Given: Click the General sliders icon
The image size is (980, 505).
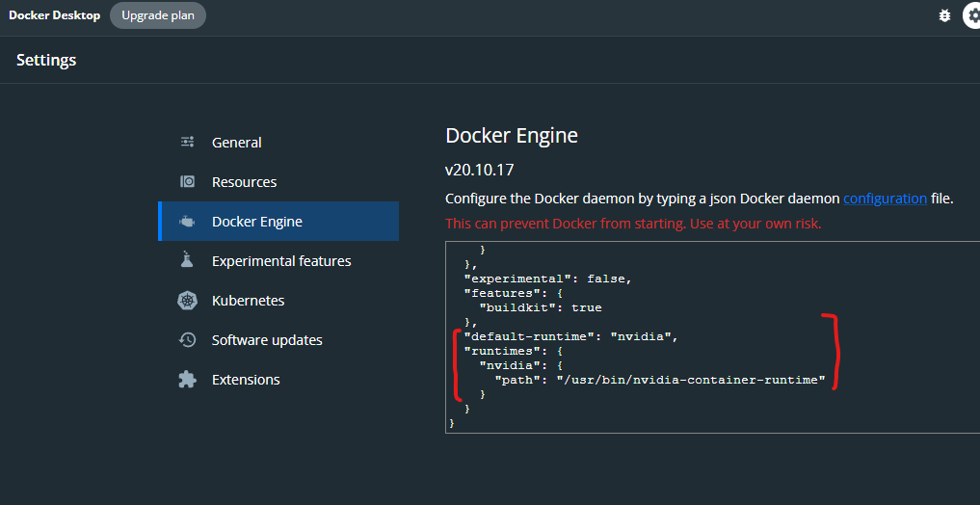Looking at the screenshot, I should (188, 143).
